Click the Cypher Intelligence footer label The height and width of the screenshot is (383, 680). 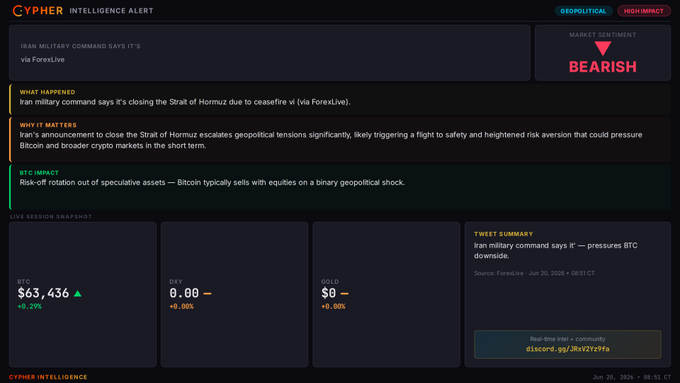click(48, 377)
